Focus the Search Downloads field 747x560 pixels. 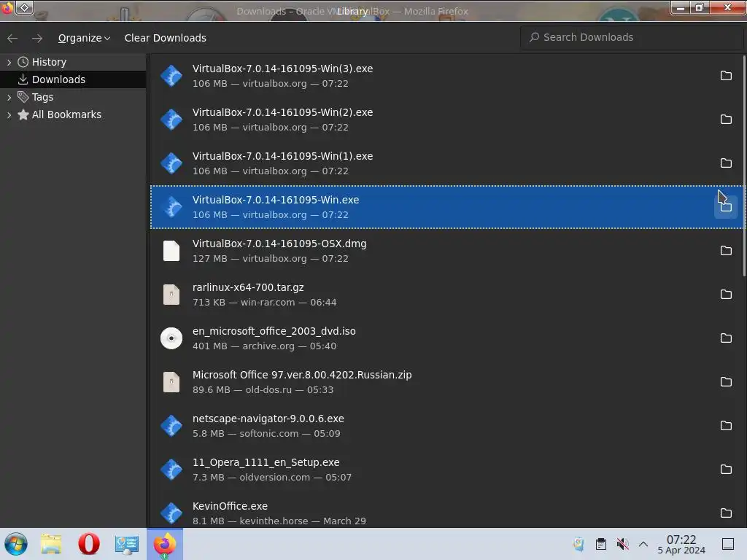point(632,37)
